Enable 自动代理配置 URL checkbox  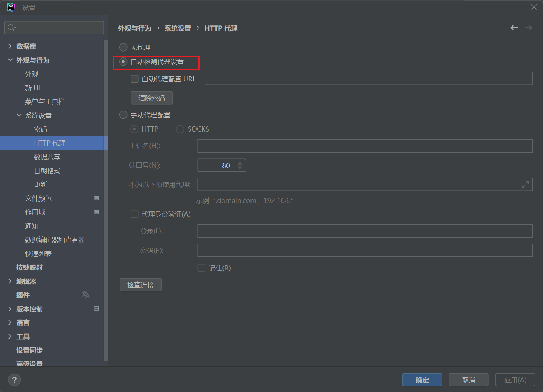coord(135,79)
